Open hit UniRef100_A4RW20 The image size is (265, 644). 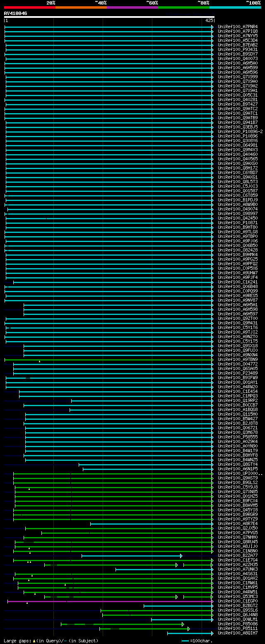(x=238, y=387)
